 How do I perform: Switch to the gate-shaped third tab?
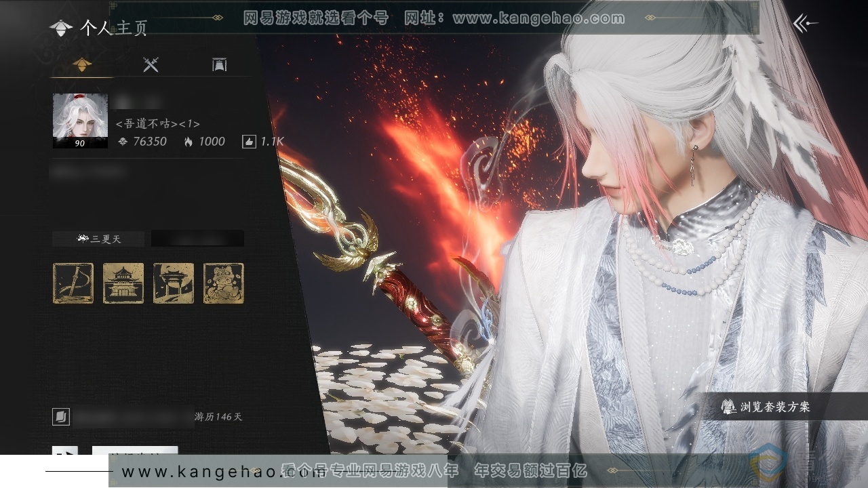pos(219,64)
